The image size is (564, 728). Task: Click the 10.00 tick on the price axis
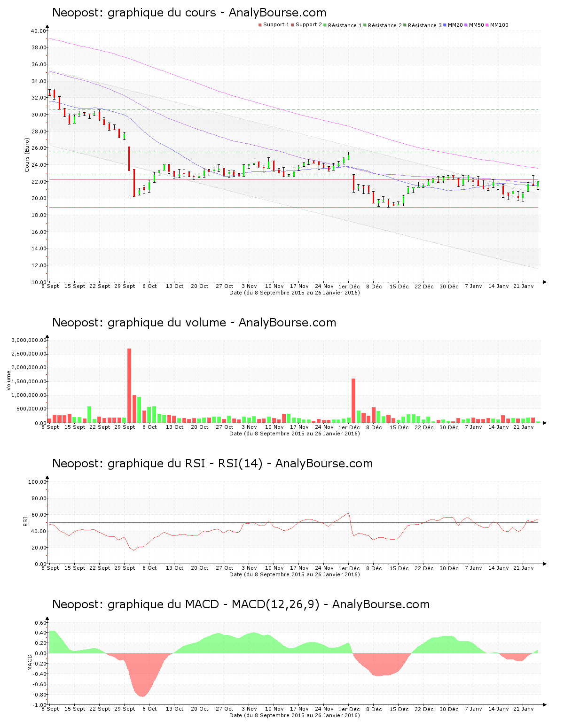coord(39,282)
